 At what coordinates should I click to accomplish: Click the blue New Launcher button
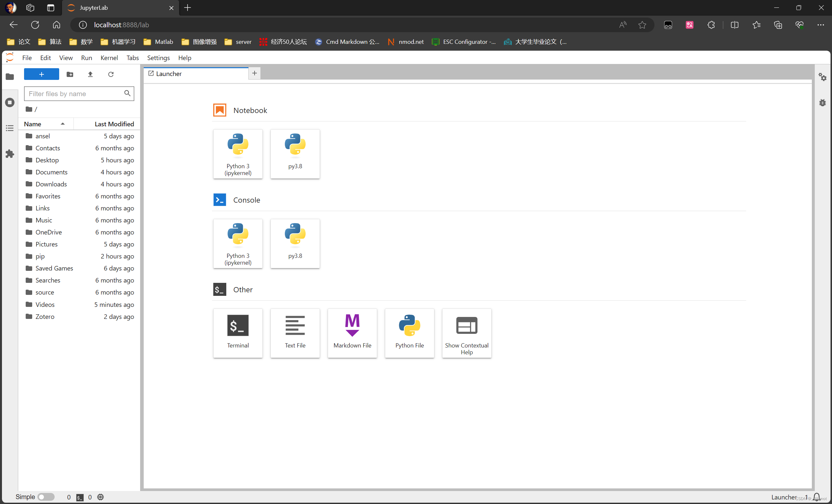click(42, 74)
